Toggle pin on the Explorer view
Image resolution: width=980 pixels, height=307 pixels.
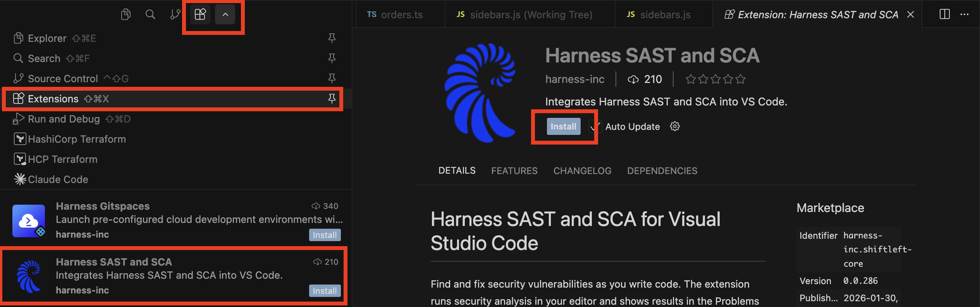pyautogui.click(x=332, y=38)
